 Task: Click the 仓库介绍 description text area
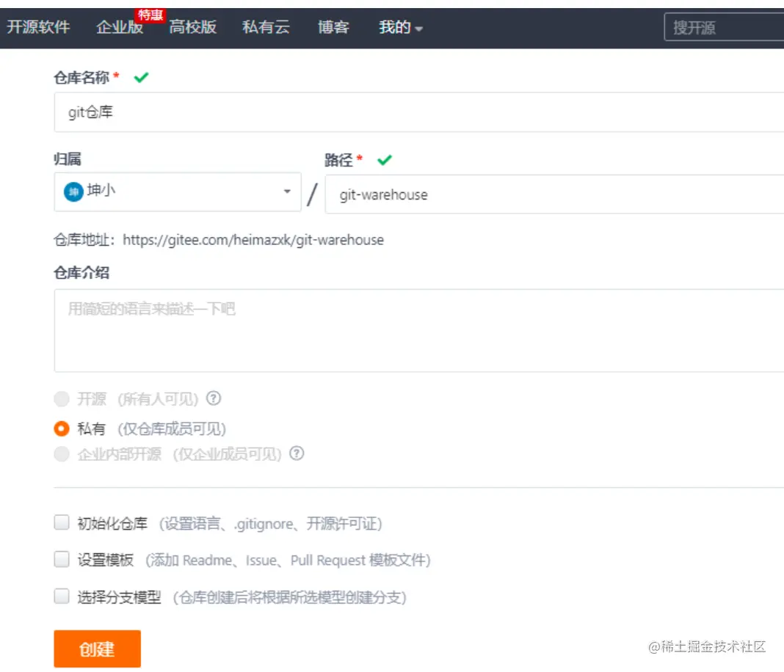click(419, 331)
